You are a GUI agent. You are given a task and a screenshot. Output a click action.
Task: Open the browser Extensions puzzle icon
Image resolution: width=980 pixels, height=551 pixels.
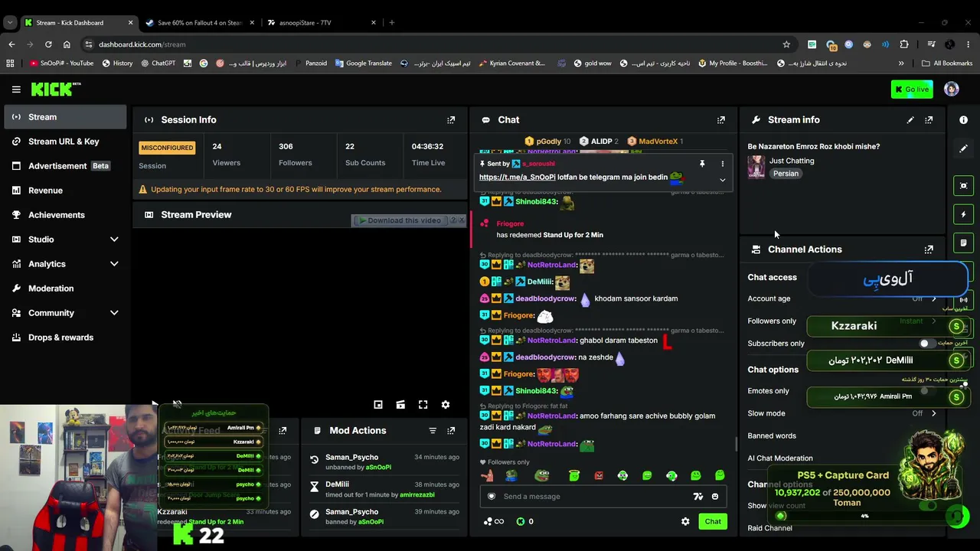coord(904,44)
